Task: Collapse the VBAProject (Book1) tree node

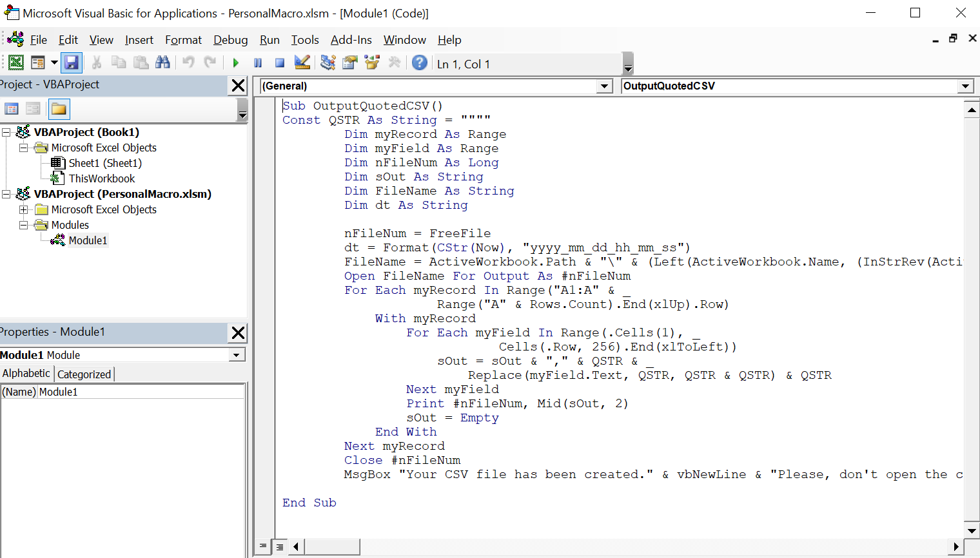Action: 6,131
